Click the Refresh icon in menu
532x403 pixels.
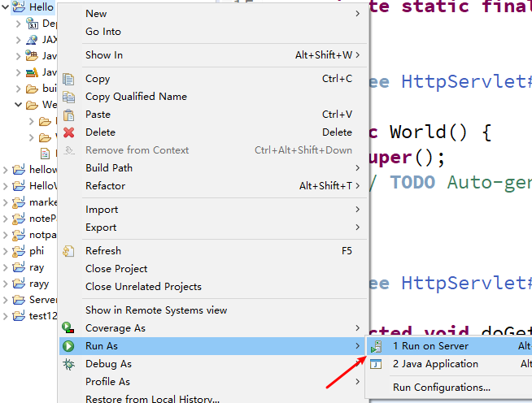click(68, 251)
